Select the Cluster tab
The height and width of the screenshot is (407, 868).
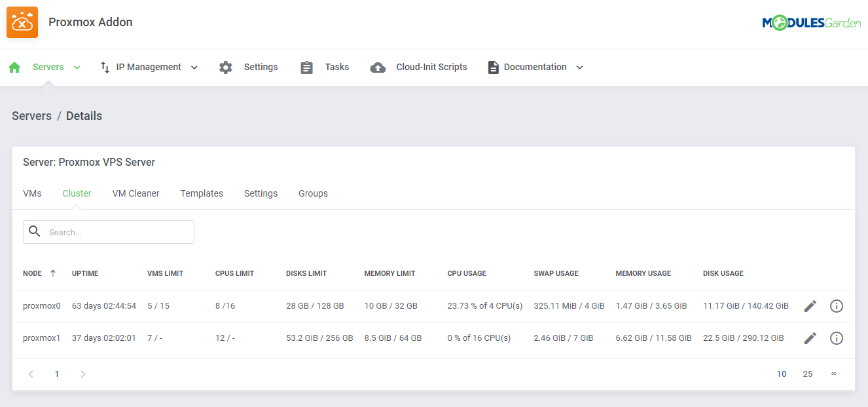(x=77, y=193)
